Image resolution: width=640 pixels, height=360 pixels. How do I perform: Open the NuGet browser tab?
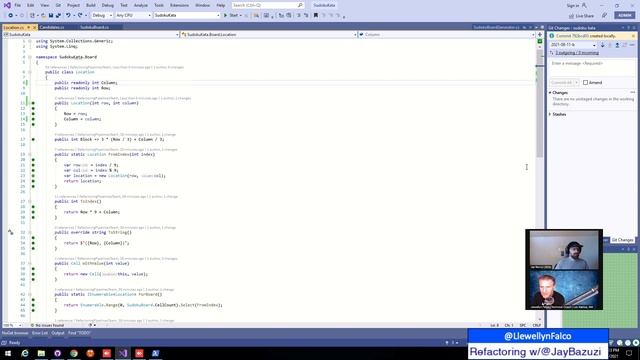pos(15,333)
